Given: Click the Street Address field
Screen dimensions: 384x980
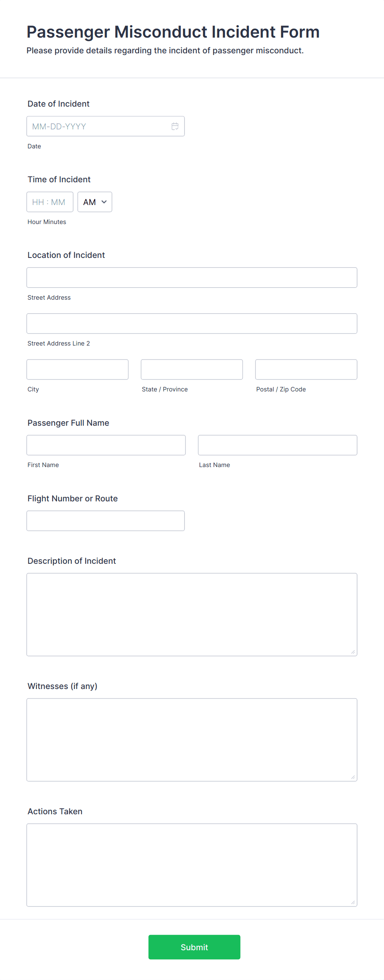Looking at the screenshot, I should (x=192, y=277).
